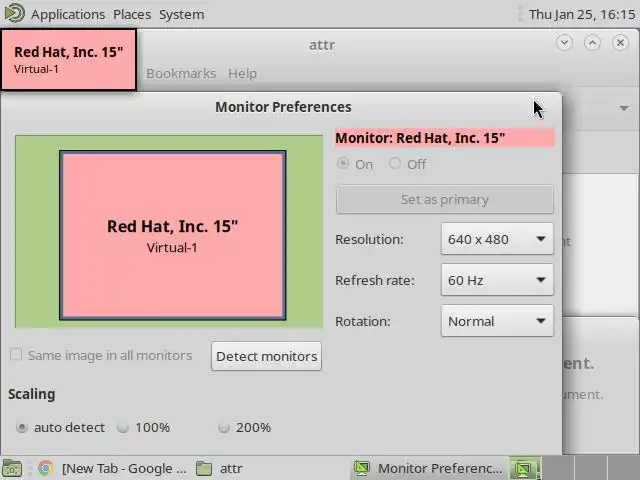640x480 pixels.
Task: Open the Rotation dropdown
Action: coord(497,321)
